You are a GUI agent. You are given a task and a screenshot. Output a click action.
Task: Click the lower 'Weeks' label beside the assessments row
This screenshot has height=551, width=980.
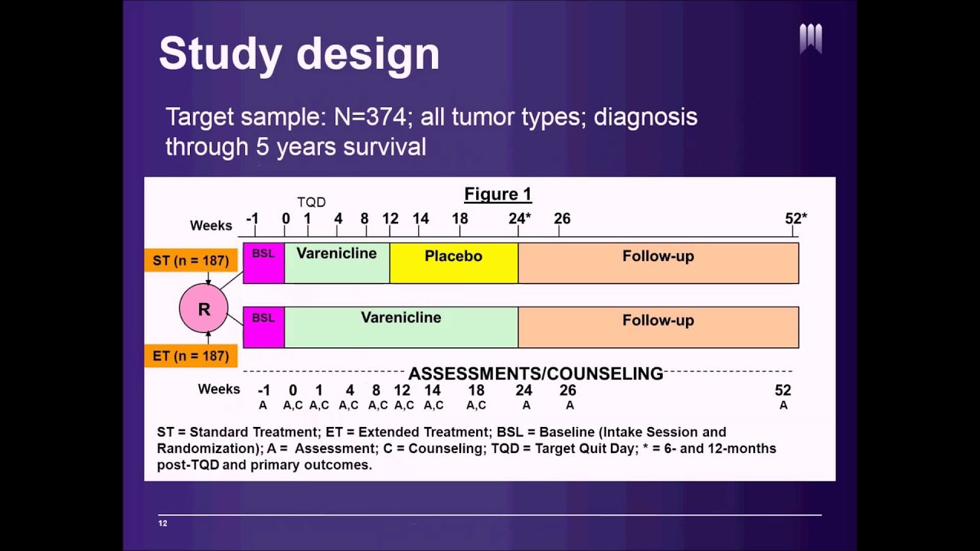[219, 390]
